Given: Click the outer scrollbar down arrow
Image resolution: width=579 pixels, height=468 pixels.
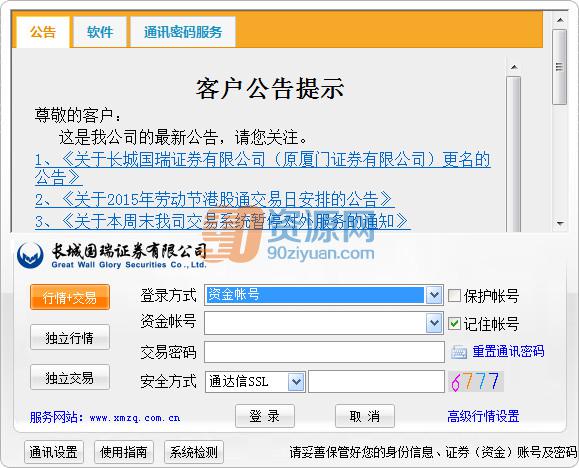Looking at the screenshot, I should click(x=560, y=224).
